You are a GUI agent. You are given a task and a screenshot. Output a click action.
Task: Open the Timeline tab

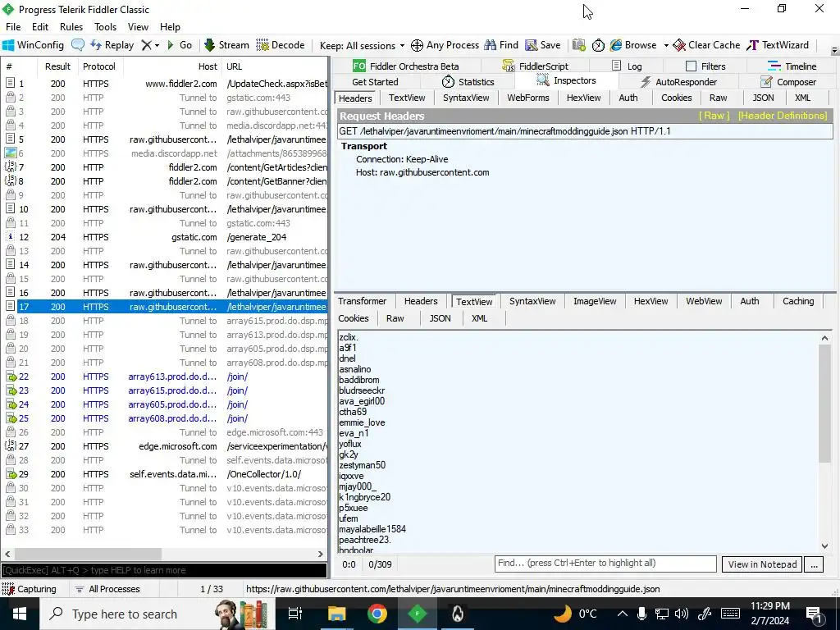tap(792, 66)
